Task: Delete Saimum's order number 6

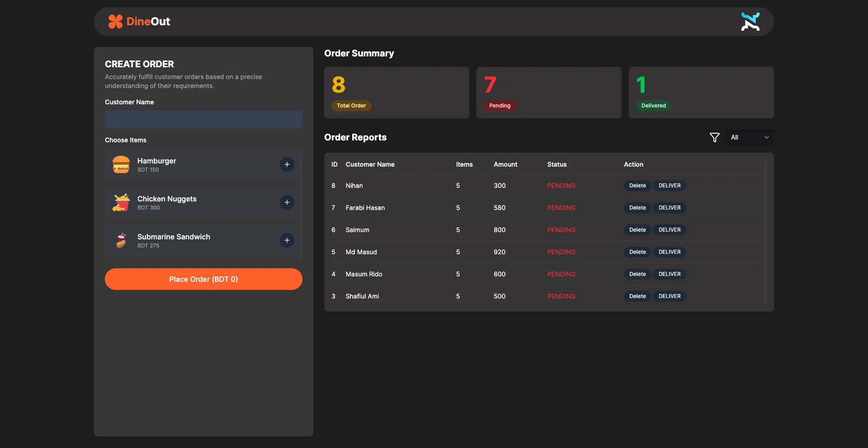Action: coord(637,230)
